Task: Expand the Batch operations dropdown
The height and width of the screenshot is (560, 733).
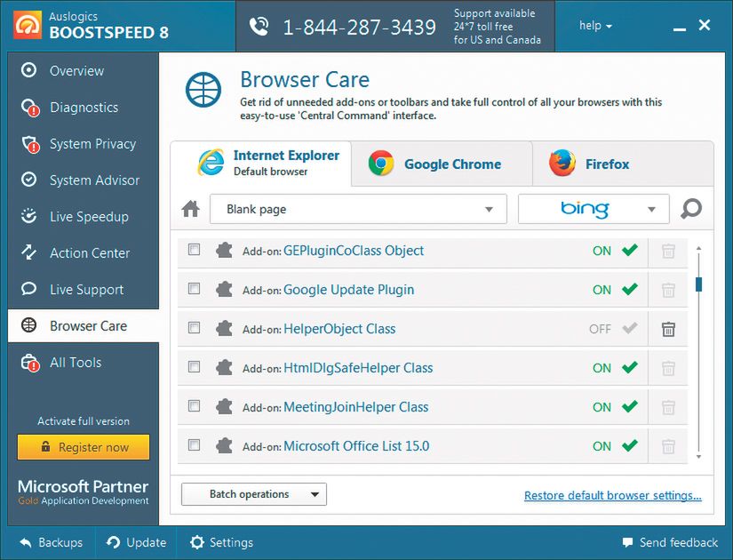Action: coord(254,494)
